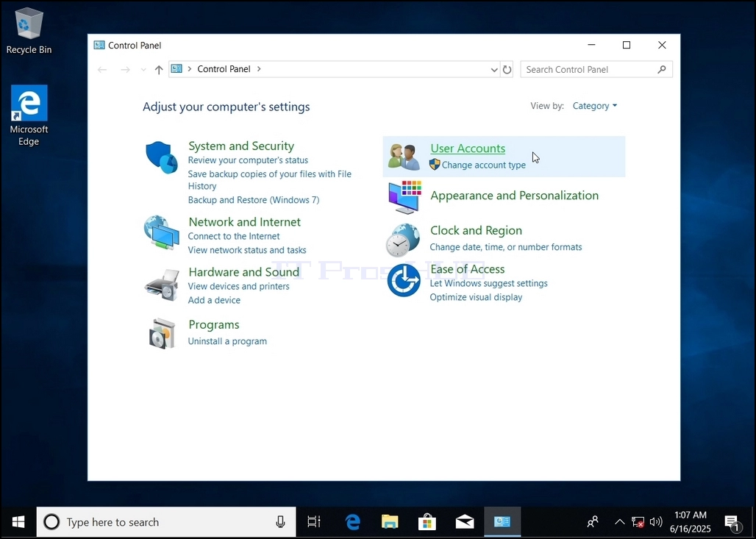Open Backup and Restore (Windows 7)
This screenshot has width=756, height=539.
(x=254, y=199)
